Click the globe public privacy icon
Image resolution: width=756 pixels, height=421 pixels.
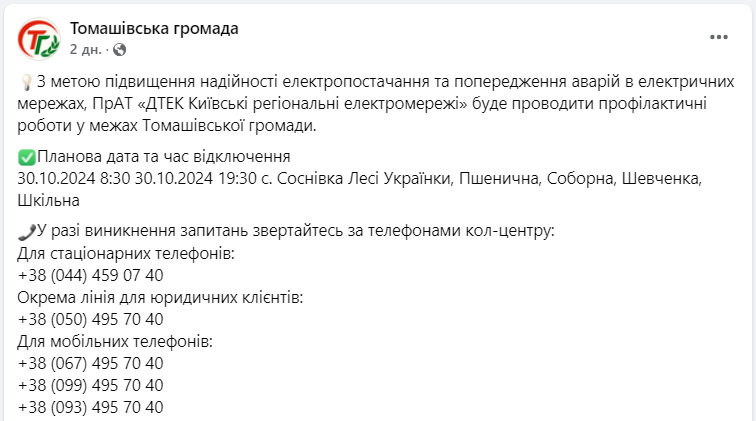[x=119, y=48]
